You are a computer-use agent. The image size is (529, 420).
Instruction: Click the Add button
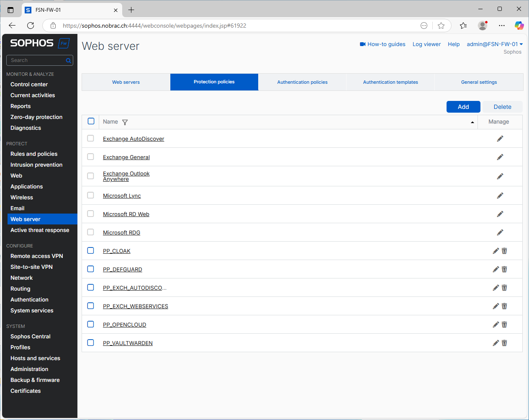[463, 107]
